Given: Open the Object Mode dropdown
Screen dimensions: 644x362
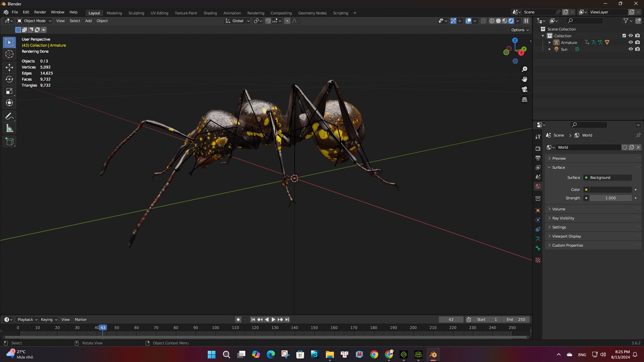Looking at the screenshot, I should (34, 21).
